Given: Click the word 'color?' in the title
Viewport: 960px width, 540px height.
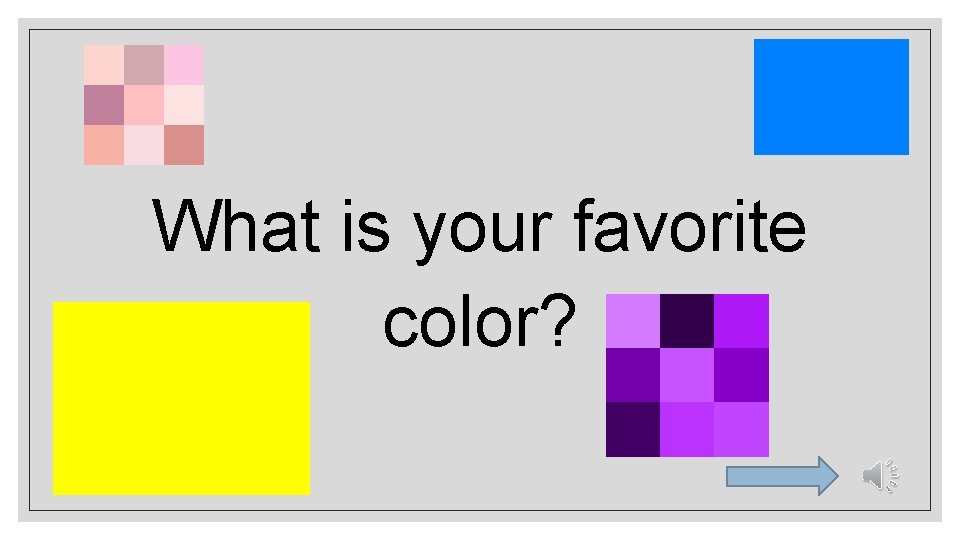Looking at the screenshot, I should 479,321.
